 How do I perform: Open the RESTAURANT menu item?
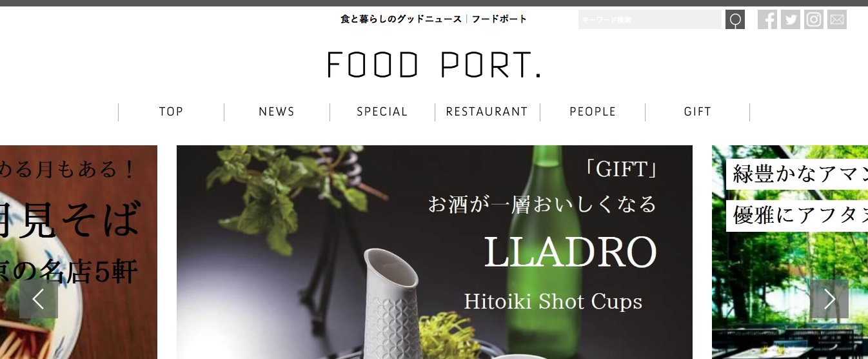487,112
